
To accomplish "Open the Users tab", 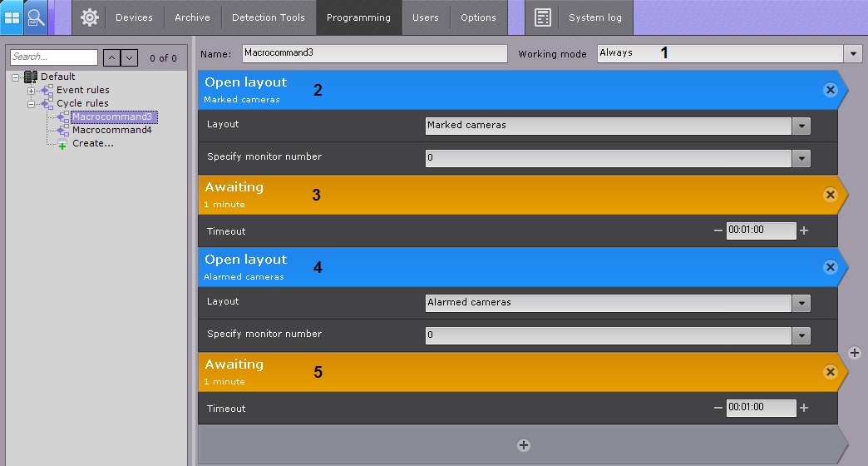I will click(x=425, y=17).
